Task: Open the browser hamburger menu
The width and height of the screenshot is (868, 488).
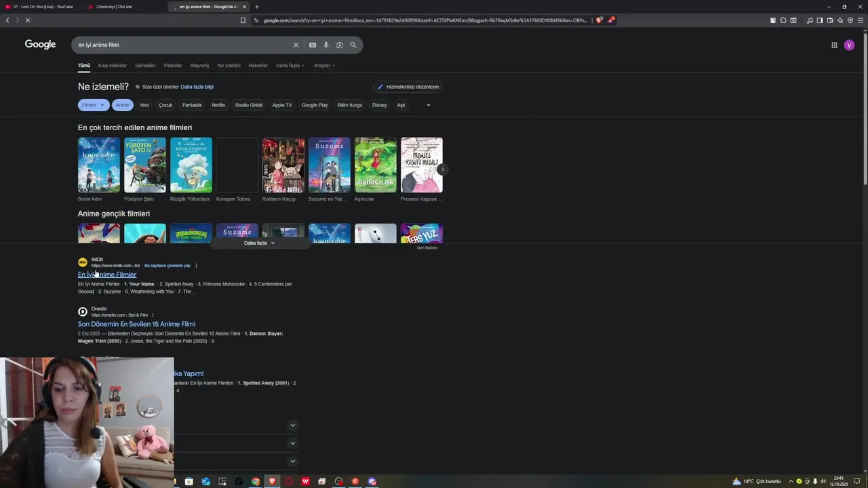Action: pyautogui.click(x=861, y=20)
